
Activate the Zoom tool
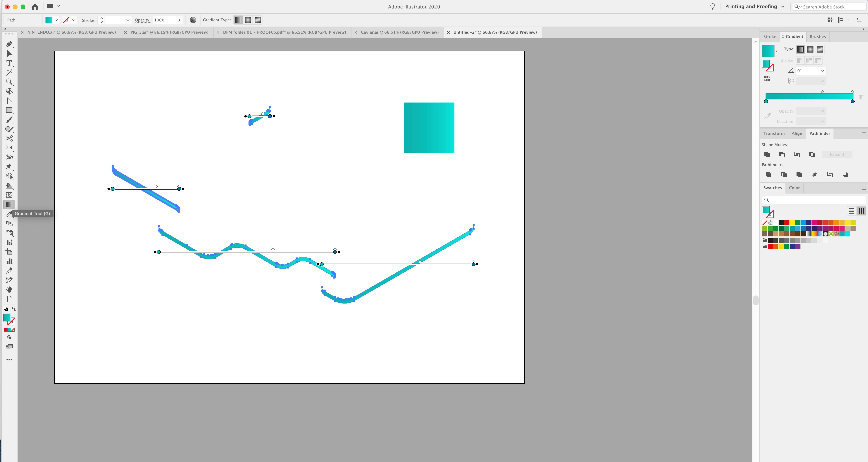click(9, 82)
